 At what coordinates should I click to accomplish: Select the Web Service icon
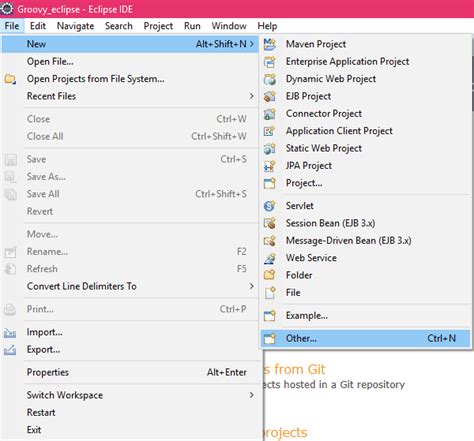coord(270,258)
